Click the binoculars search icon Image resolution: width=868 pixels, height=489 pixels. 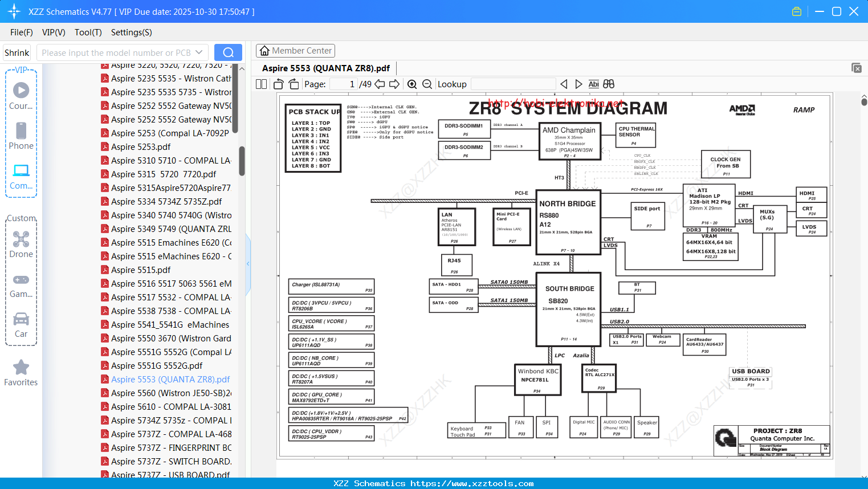[x=609, y=84]
